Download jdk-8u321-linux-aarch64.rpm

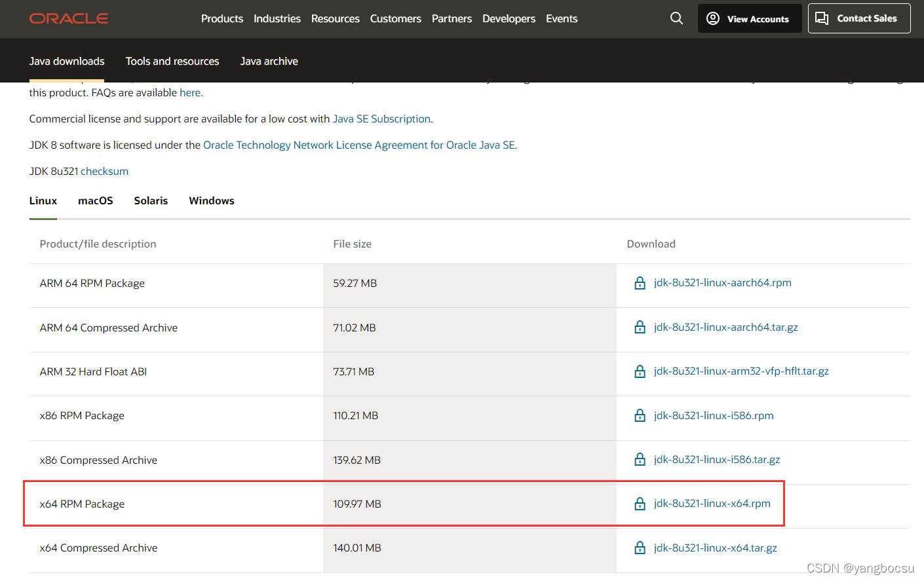pos(723,282)
